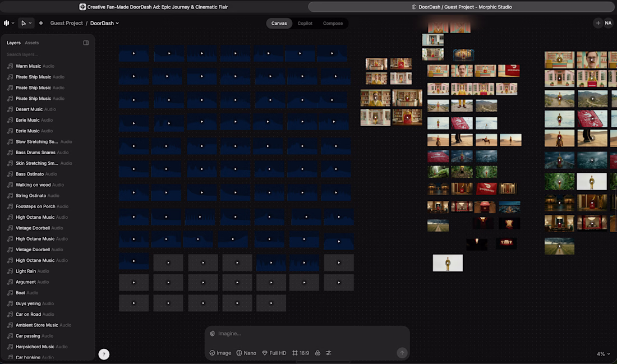
Task: Select the Walking on wood layer
Action: point(47,185)
